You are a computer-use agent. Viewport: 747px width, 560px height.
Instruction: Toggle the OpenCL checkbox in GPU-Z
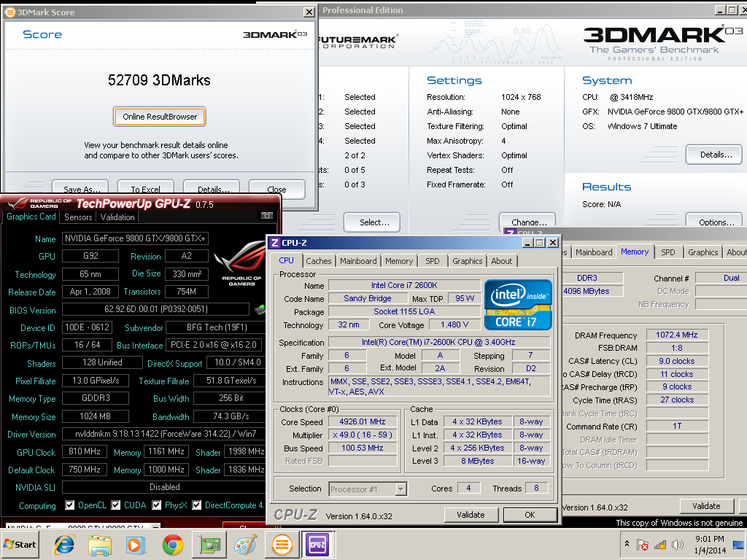[x=69, y=505]
